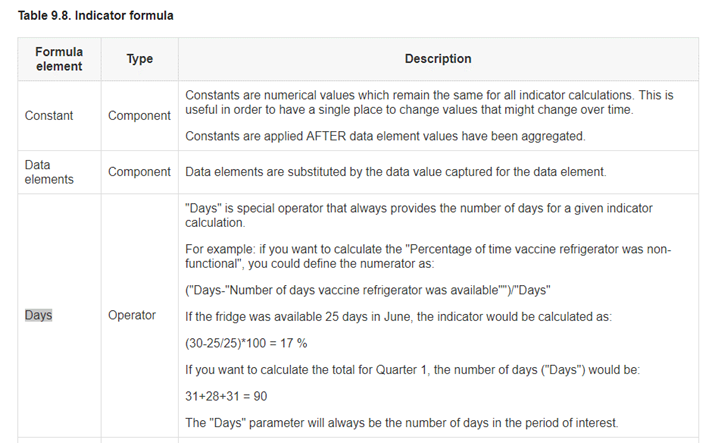Click the "Days parameter will always be" sentence

[x=402, y=424]
